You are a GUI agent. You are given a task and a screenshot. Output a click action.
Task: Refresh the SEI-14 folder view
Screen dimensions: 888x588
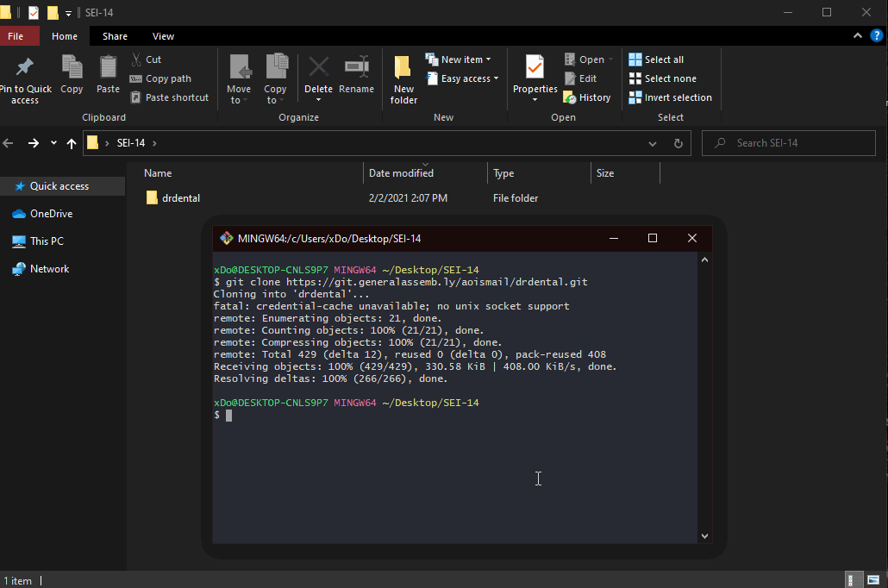(x=678, y=143)
